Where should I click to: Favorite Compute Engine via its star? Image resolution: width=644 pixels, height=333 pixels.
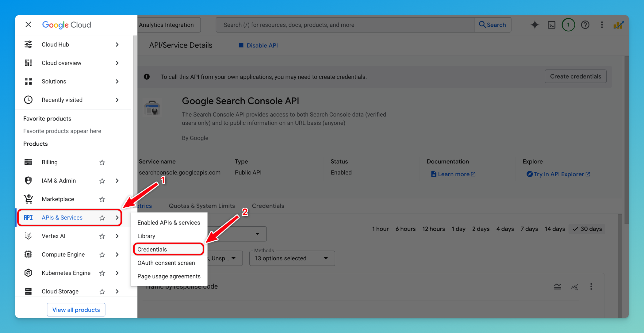(x=102, y=255)
